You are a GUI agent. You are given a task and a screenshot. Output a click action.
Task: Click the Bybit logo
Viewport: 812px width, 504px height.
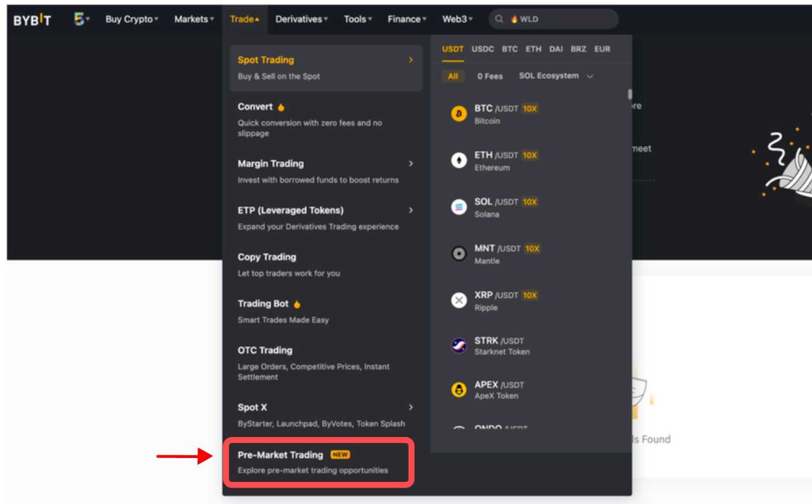pos(32,19)
